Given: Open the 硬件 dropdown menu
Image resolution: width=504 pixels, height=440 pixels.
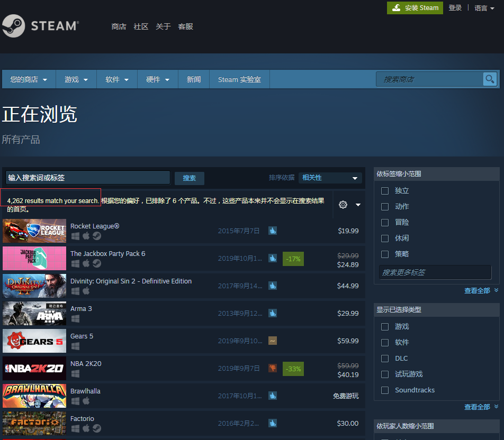Looking at the screenshot, I should point(158,79).
